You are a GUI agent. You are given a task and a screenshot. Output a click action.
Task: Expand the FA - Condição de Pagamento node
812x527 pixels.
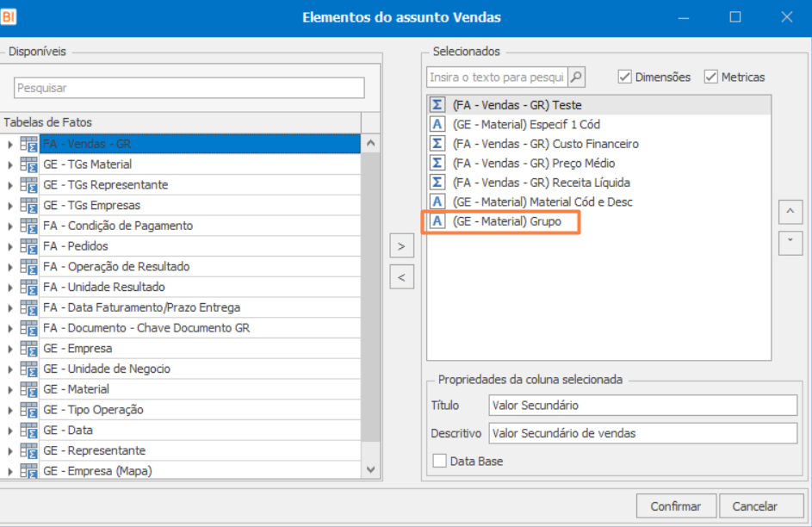pos(10,226)
